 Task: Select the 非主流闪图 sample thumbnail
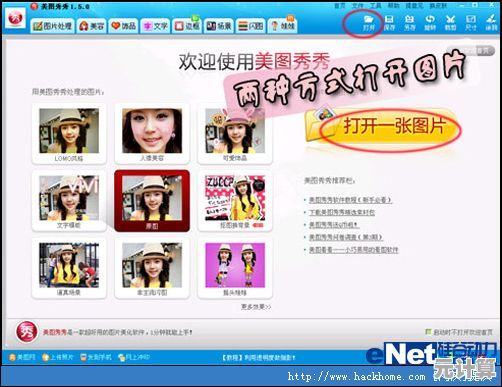pos(152,268)
